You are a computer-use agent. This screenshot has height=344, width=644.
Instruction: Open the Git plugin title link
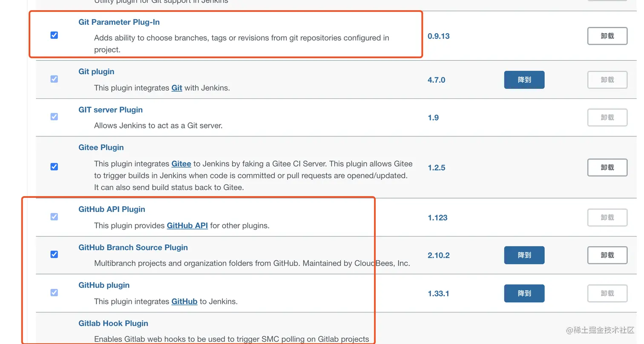click(x=96, y=72)
